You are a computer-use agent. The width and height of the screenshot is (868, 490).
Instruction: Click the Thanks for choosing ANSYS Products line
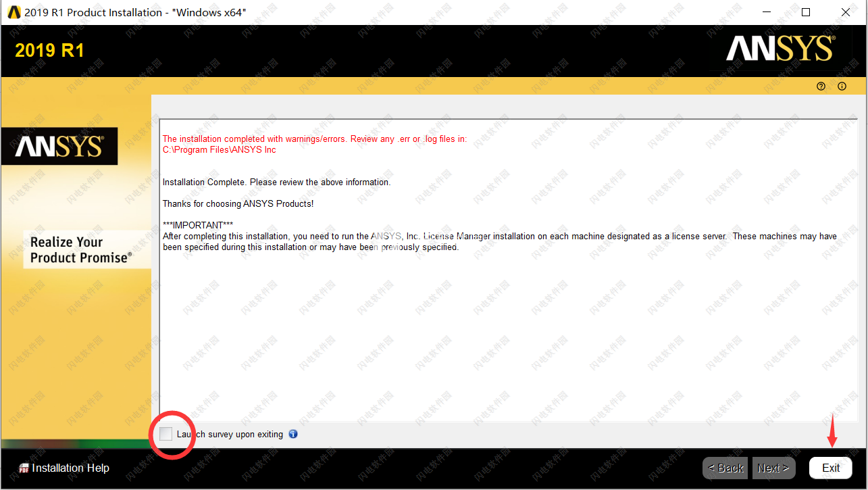point(238,203)
